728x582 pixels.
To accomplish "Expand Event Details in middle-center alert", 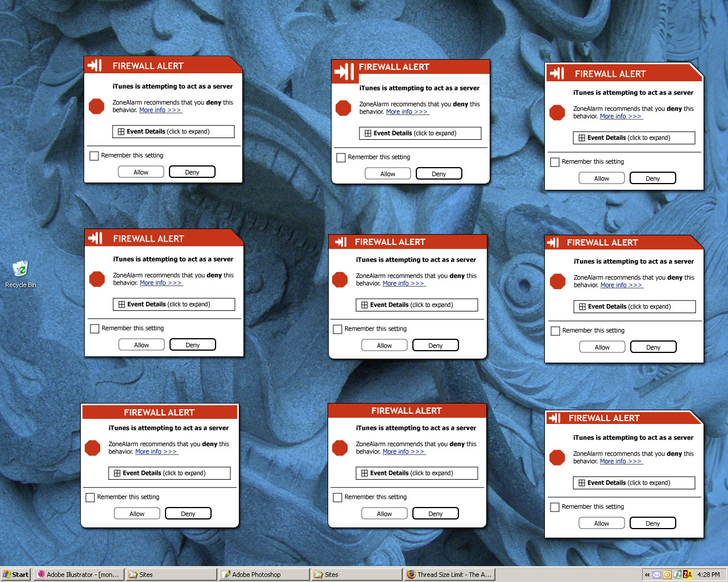I will pos(417,305).
